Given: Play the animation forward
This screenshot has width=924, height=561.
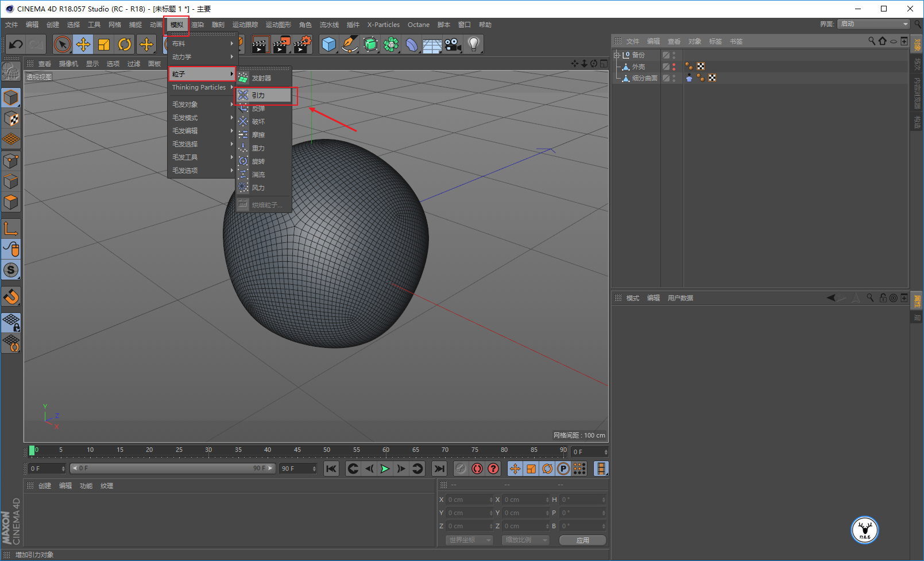Looking at the screenshot, I should 385,469.
